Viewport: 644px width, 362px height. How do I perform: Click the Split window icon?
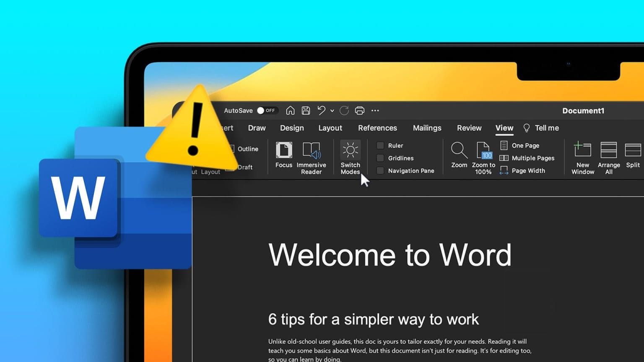[633, 155]
